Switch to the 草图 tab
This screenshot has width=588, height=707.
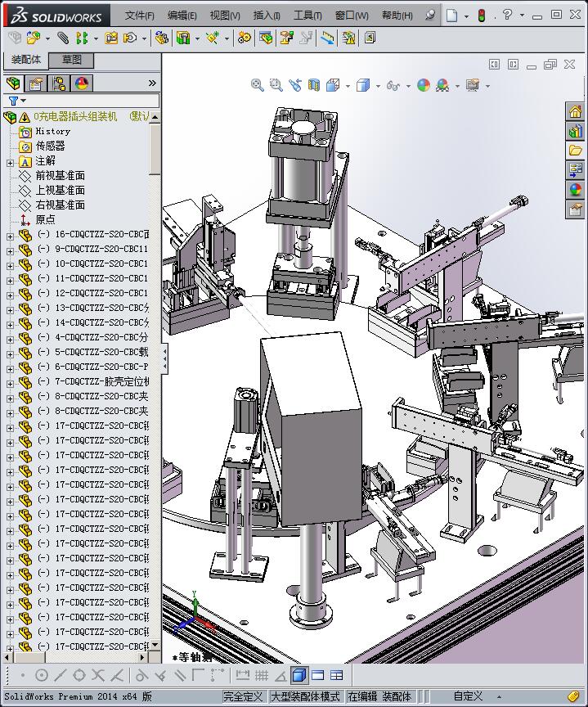[x=71, y=60]
